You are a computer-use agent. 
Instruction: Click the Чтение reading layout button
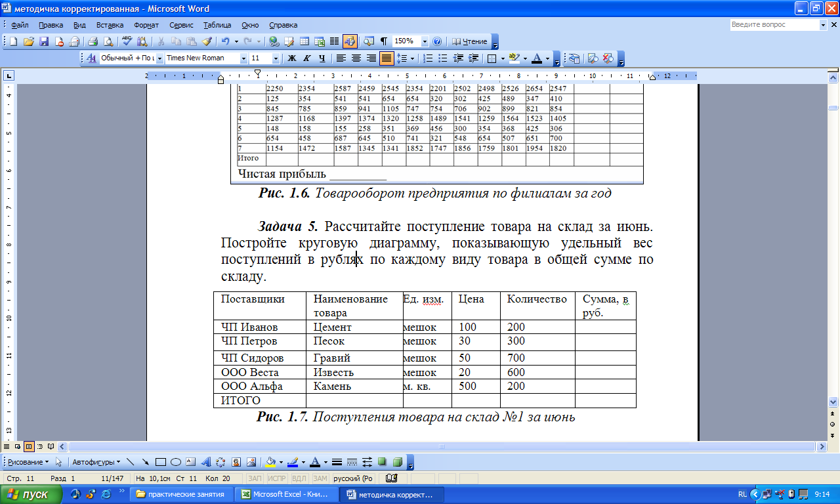pos(470,41)
